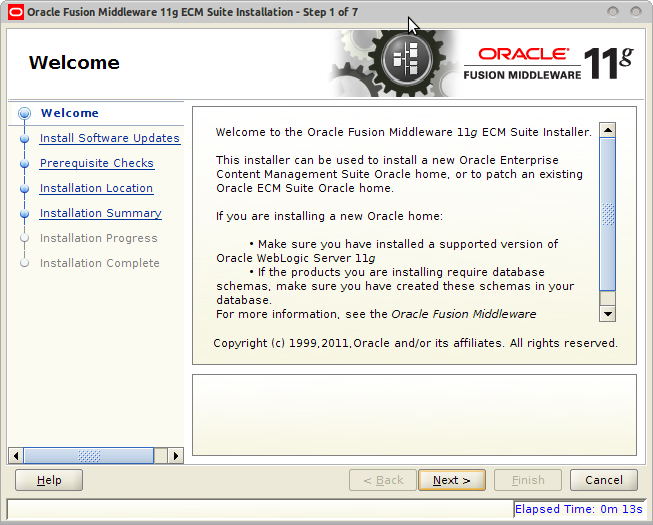The image size is (653, 525).
Task: Click the Elapsed Time status text
Action: pos(578,509)
